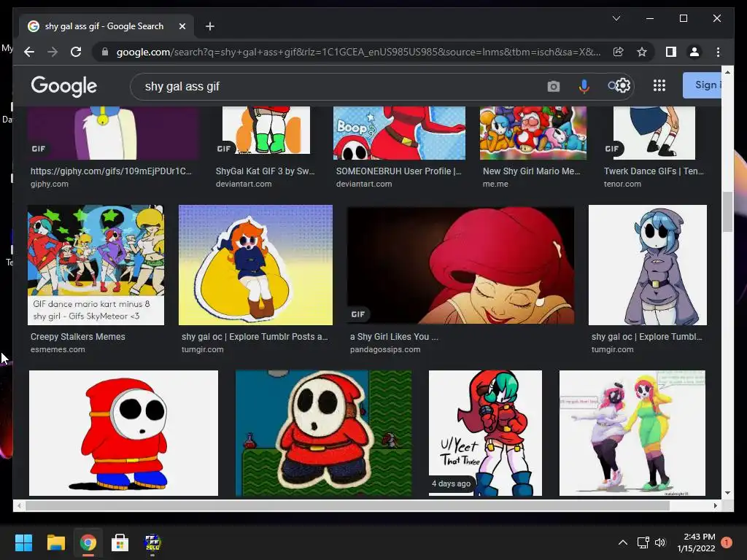
Task: Open File Explorer from taskbar
Action: click(55, 542)
